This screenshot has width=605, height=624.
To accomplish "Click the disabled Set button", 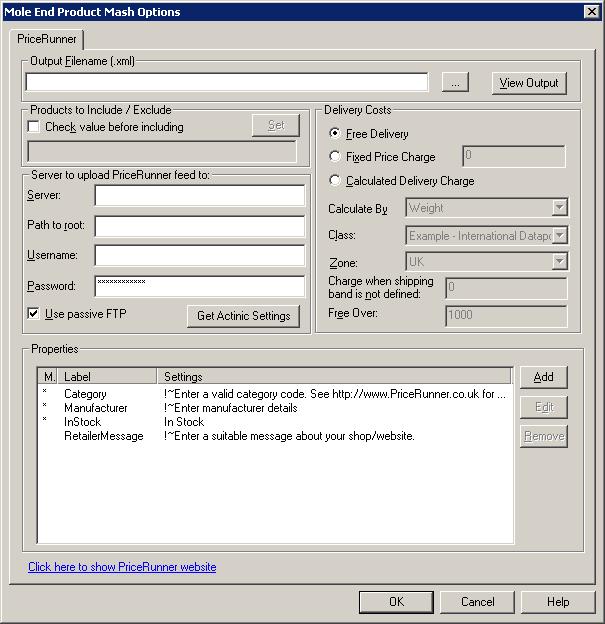I will pos(276,125).
